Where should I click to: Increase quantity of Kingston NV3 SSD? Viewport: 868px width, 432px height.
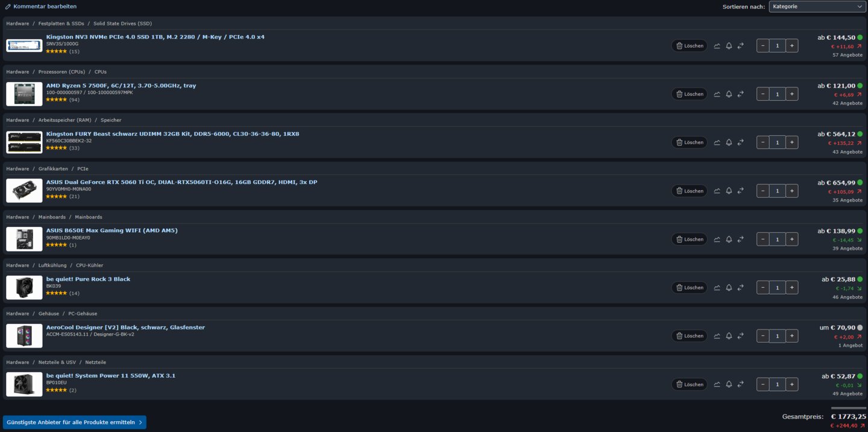[x=792, y=46]
